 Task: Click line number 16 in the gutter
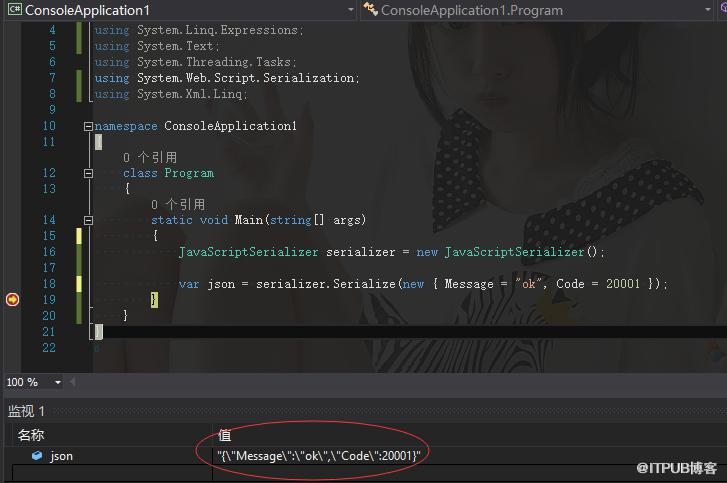[49, 252]
